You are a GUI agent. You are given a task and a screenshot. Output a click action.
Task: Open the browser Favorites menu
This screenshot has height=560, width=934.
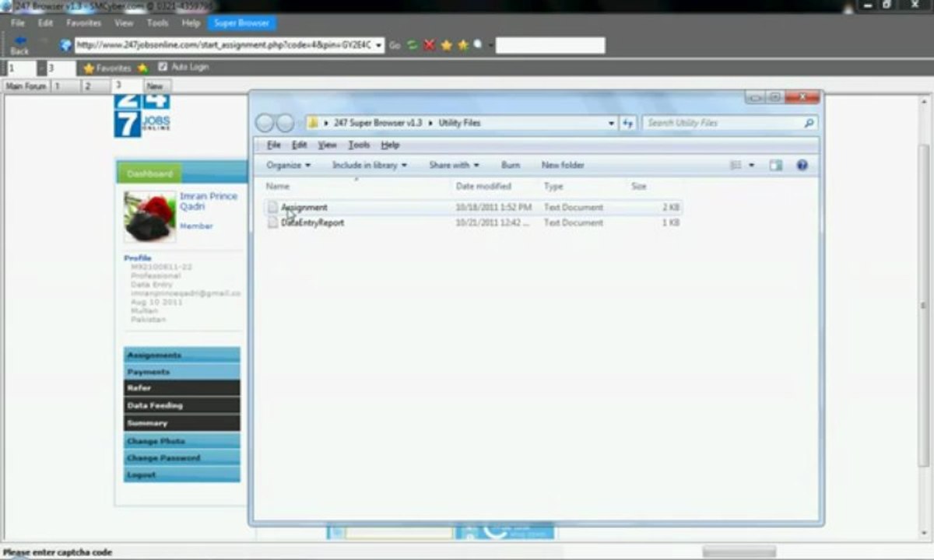point(84,23)
